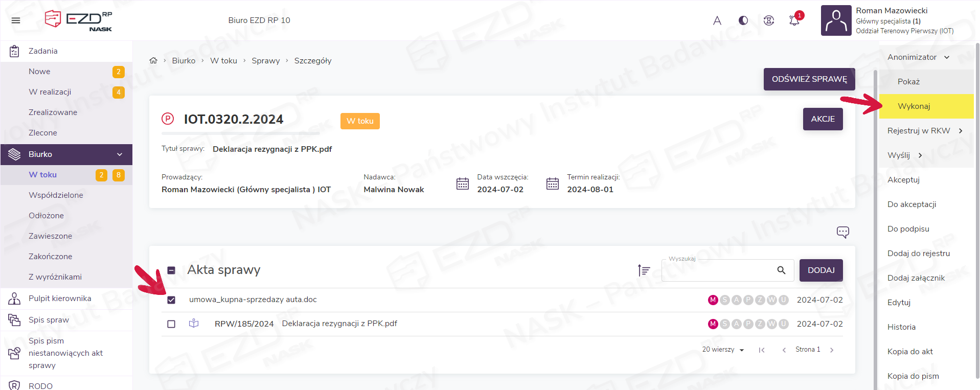Expand the Rejestruj w RKW submenu
The height and width of the screenshot is (390, 980).
(x=961, y=131)
